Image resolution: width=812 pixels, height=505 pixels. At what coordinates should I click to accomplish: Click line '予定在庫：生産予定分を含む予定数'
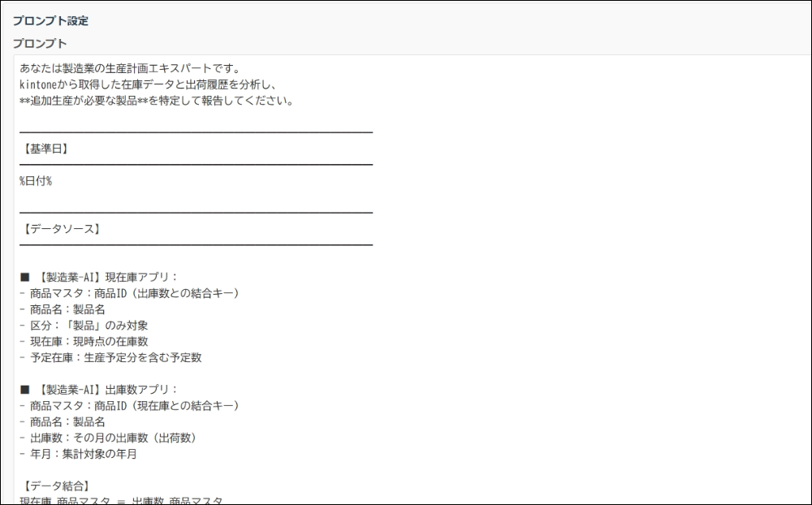110,357
